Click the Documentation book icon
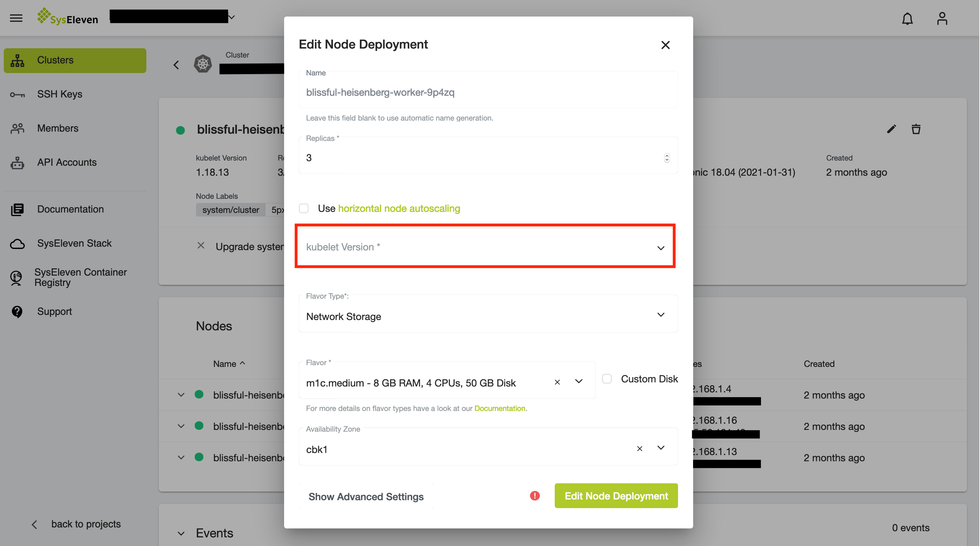Viewport: 980px width, 546px height. point(17,209)
